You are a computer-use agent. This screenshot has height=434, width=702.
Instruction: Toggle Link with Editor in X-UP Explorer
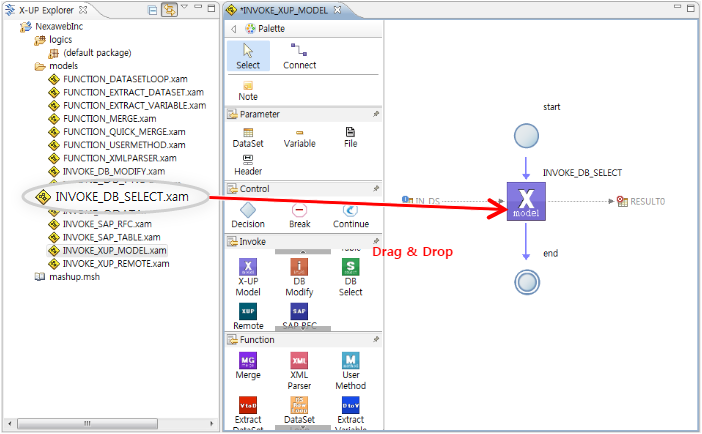(169, 10)
